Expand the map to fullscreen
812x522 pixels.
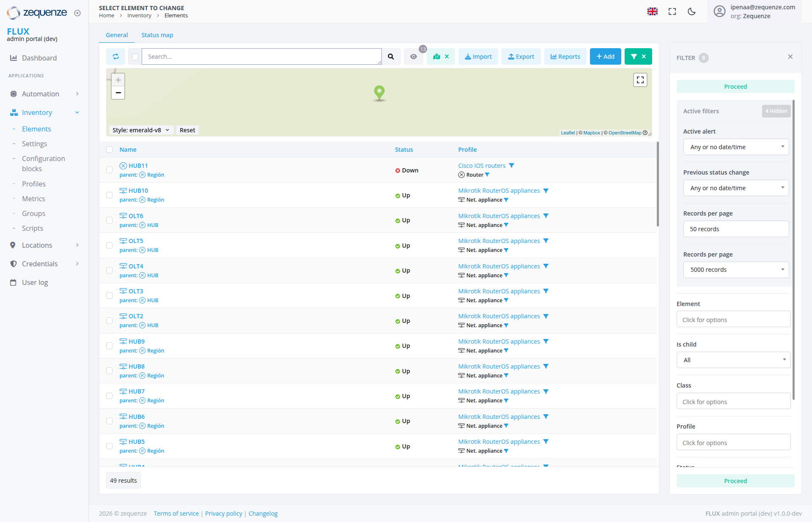point(640,79)
